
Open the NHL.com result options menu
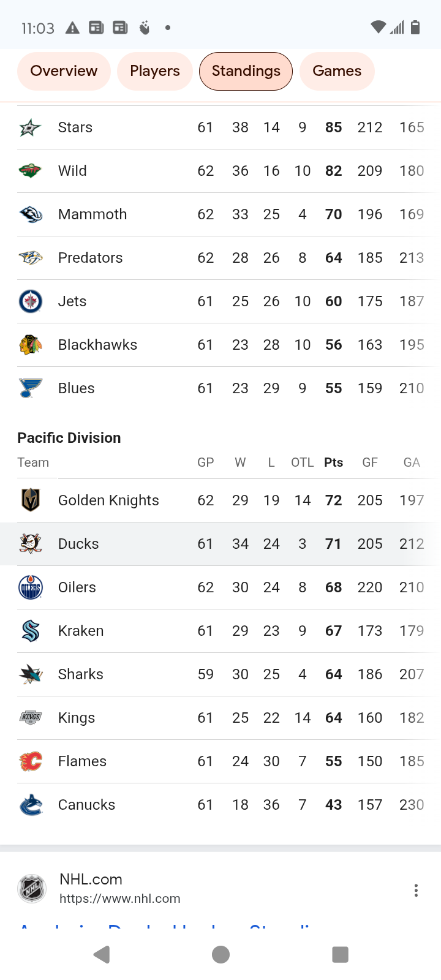click(x=416, y=891)
